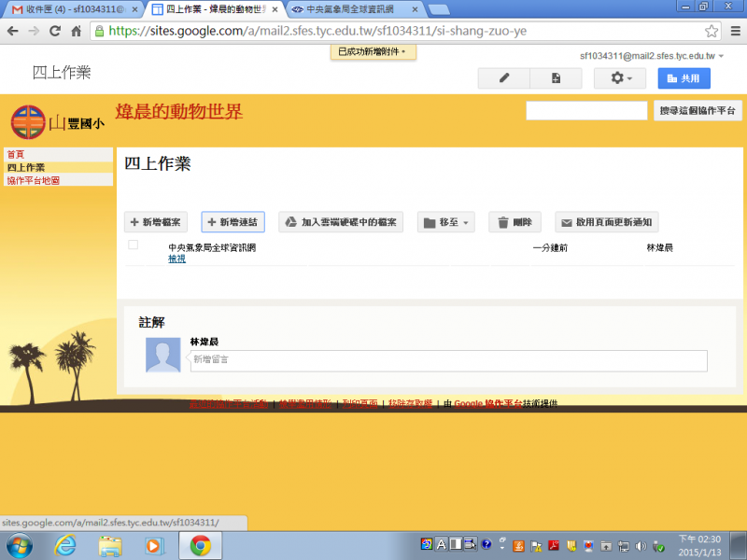Image resolution: width=747 pixels, height=560 pixels.
Task: Click 中央氣象局全球資訊網 file name text
Action: 212,247
